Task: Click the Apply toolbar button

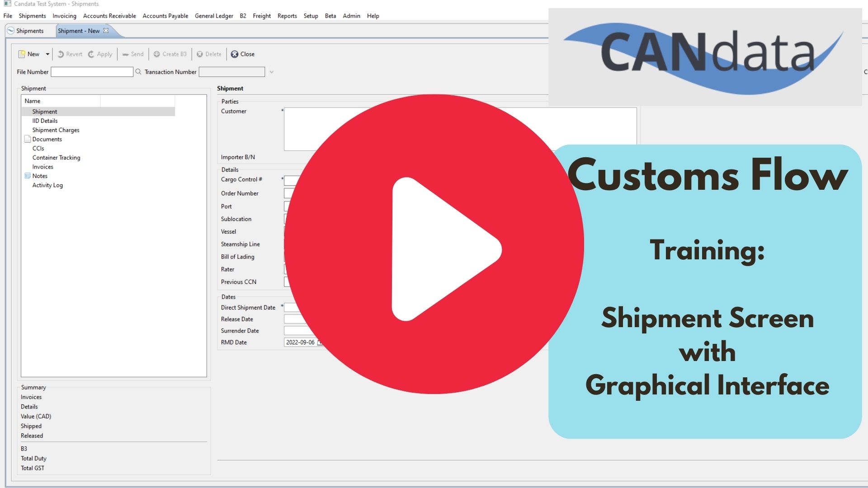Action: coord(100,54)
